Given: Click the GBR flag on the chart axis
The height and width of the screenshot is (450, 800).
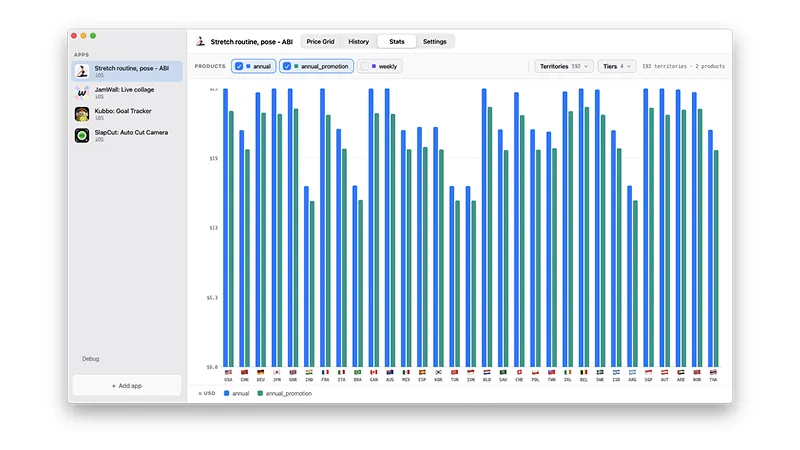Looking at the screenshot, I should coord(293,372).
